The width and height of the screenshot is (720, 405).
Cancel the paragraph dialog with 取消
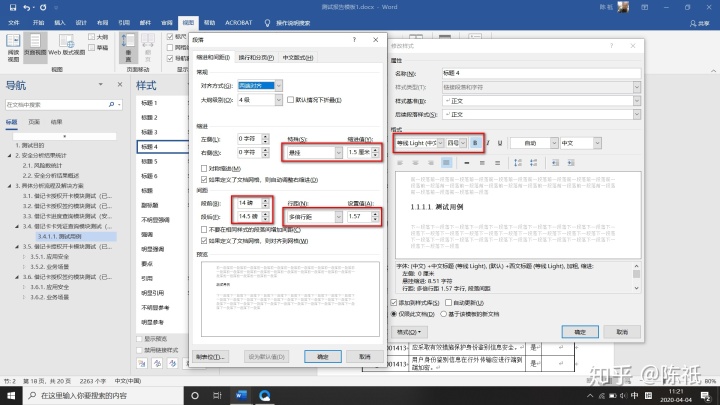coord(365,357)
